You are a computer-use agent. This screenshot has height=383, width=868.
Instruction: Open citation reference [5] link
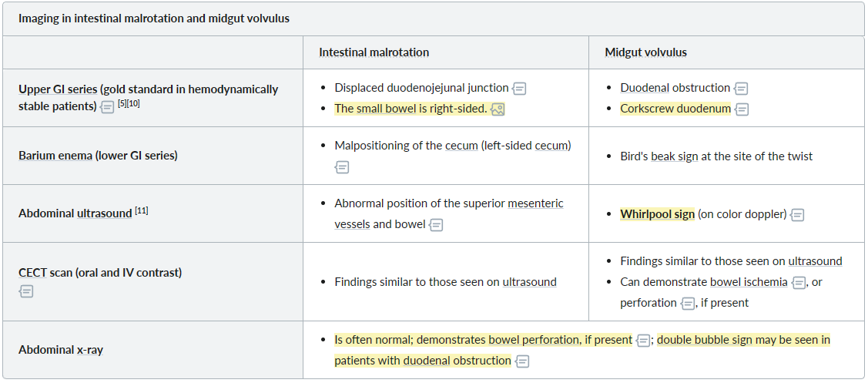(122, 103)
